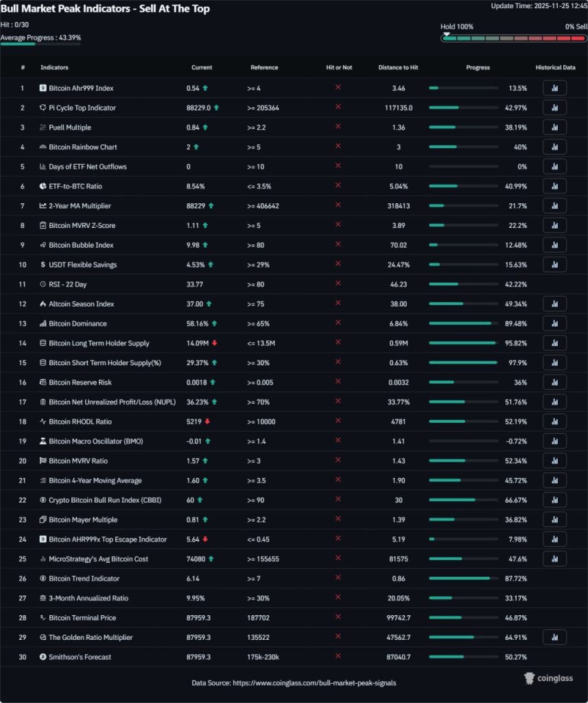The height and width of the screenshot is (703, 588).
Task: Open historical data chart for RSI - 22 Day
Action: 554,284
